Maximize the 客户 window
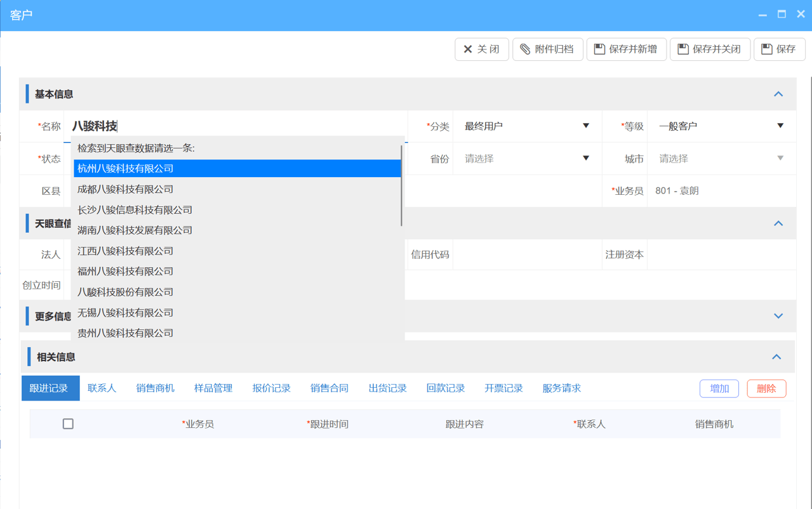 click(782, 14)
